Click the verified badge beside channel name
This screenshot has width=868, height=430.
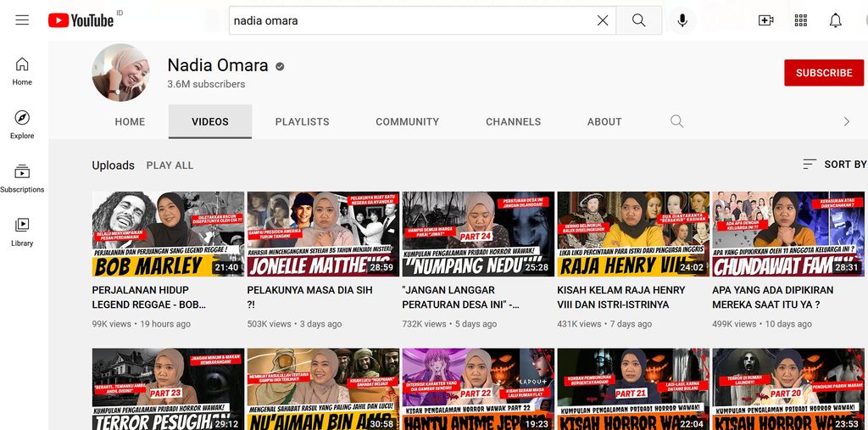[280, 66]
